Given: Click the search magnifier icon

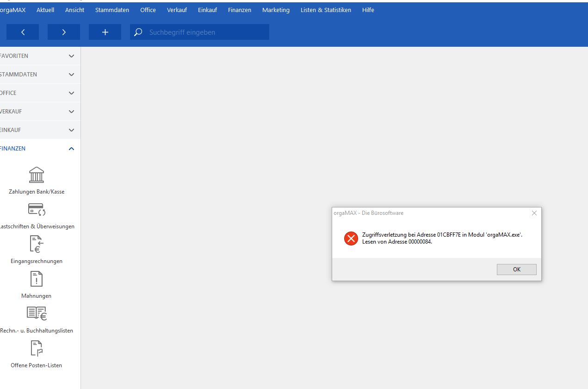Looking at the screenshot, I should pos(138,32).
